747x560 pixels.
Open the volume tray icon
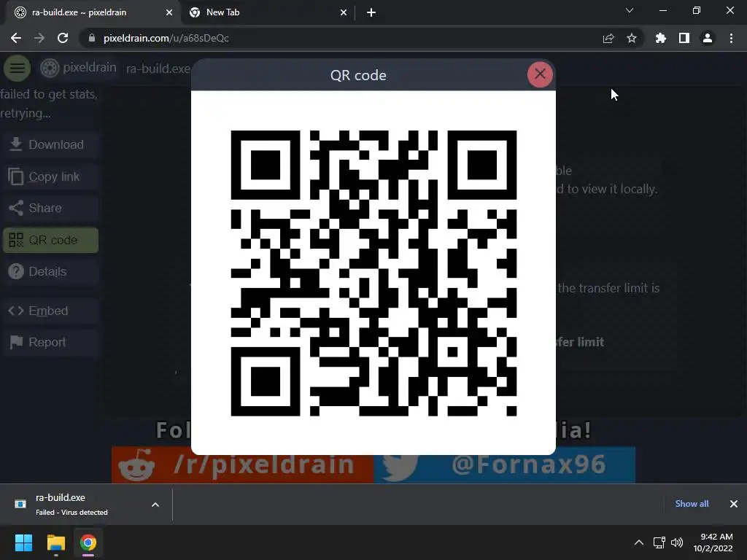[677, 542]
